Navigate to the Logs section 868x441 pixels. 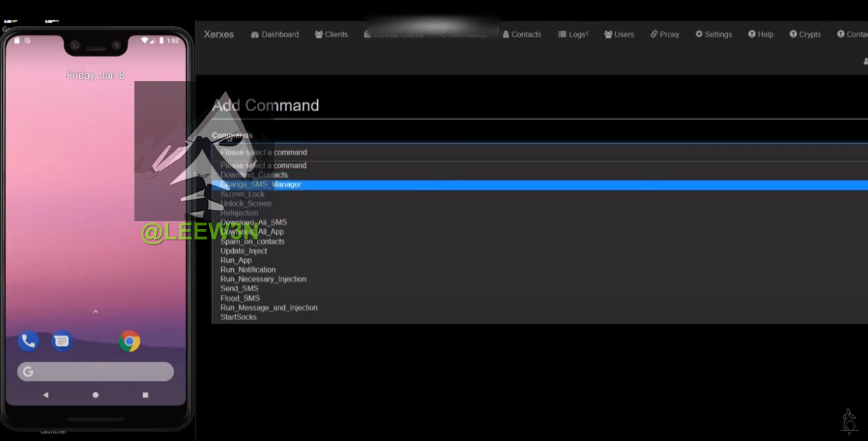(x=573, y=34)
